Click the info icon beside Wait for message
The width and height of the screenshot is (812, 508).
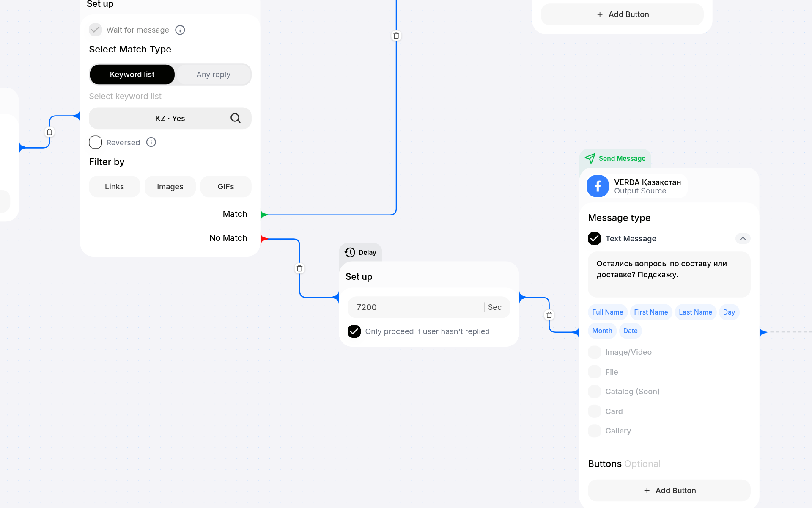pos(180,30)
